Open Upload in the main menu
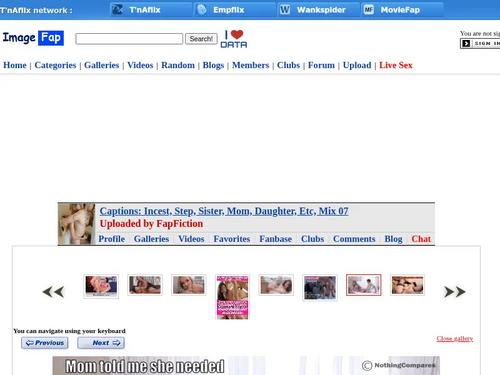This screenshot has height=375, width=500. (x=357, y=65)
